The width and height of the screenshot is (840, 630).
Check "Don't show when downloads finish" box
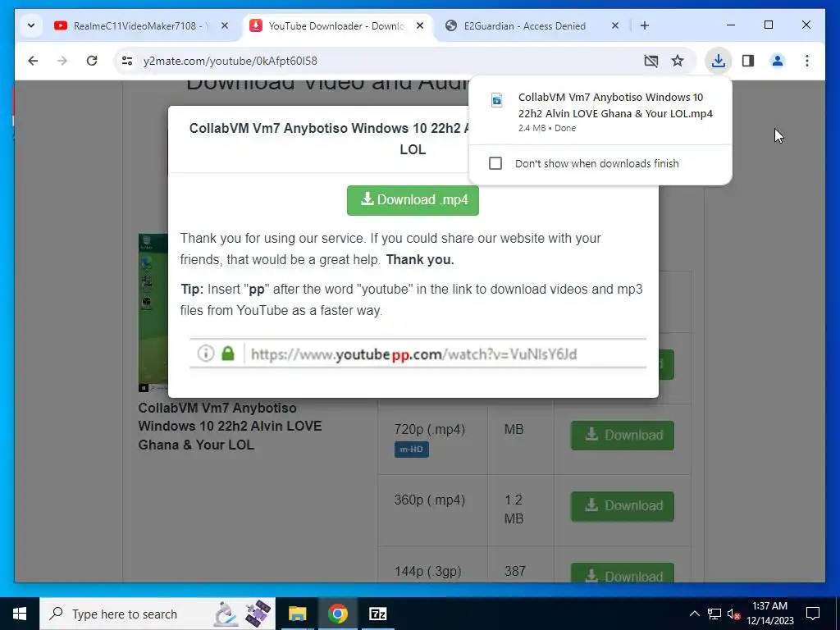click(x=495, y=163)
